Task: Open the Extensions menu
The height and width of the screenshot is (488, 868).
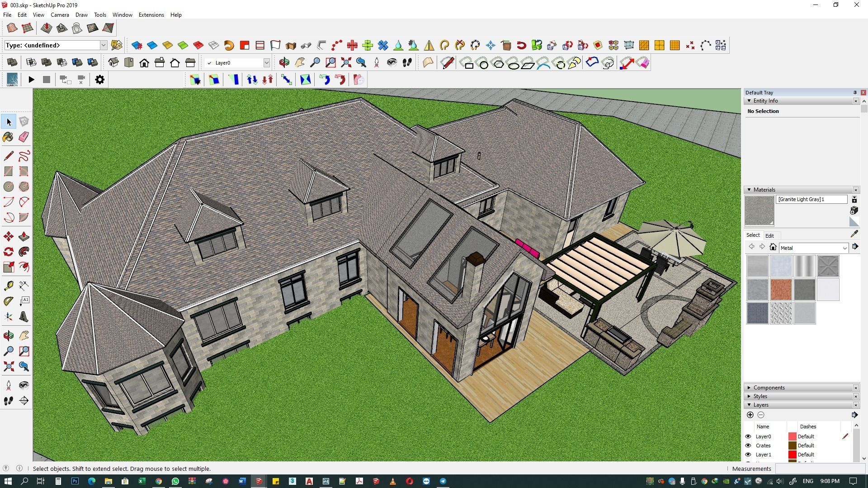Action: pos(151,14)
